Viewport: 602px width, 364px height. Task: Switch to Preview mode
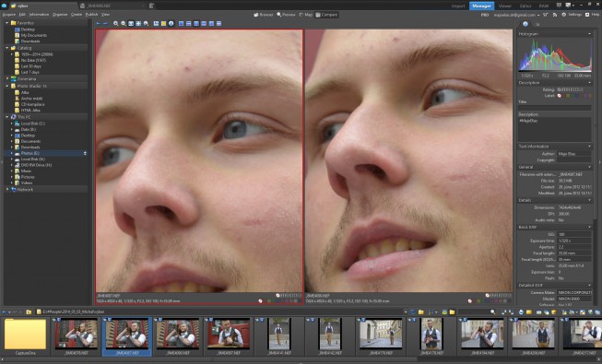pos(286,15)
